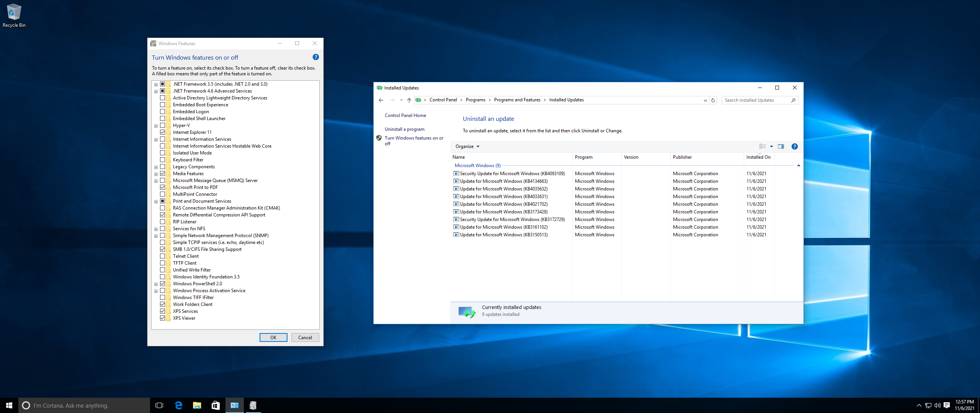The width and height of the screenshot is (980, 413).
Task: Click OK in Windows Features
Action: click(273, 337)
